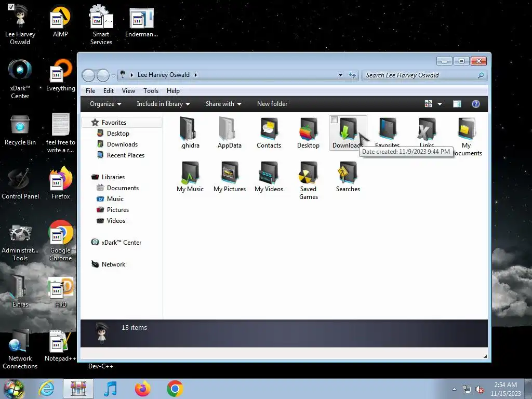The height and width of the screenshot is (399, 532).
Task: Click the Search Lee Harvey Oswald field
Action: 424,75
